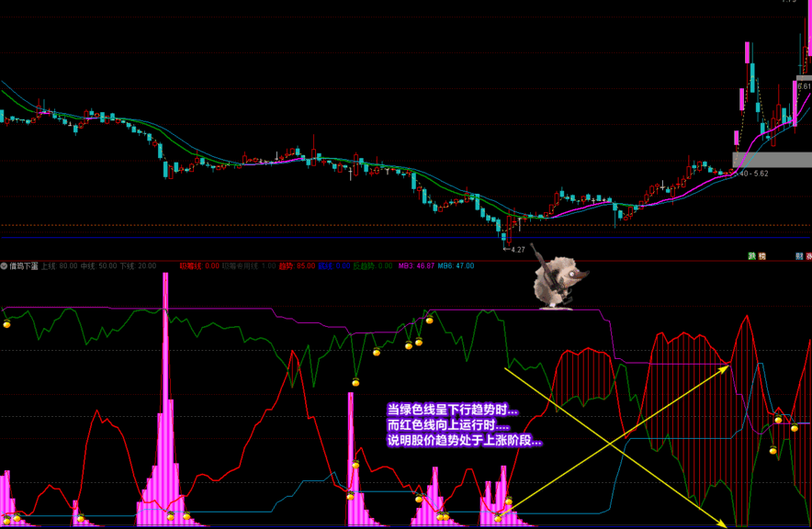Click the 趋势: 85.00 value label
Screen dimensions: 812x529
297,266
